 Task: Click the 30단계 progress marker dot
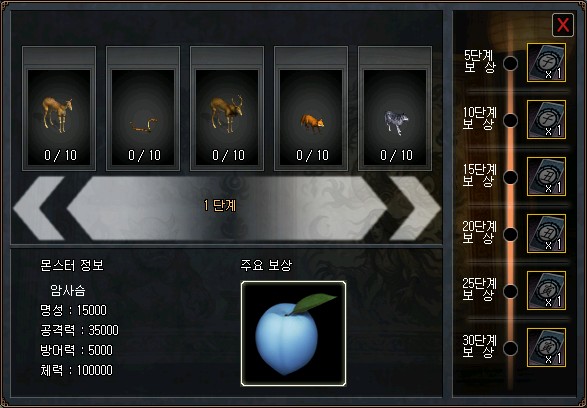click(x=510, y=348)
